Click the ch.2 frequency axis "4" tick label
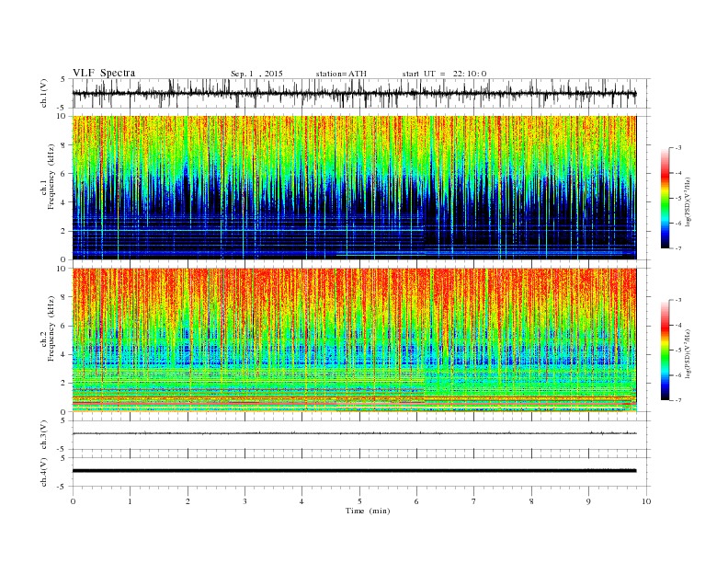This screenshot has height=563, width=728. [63, 355]
